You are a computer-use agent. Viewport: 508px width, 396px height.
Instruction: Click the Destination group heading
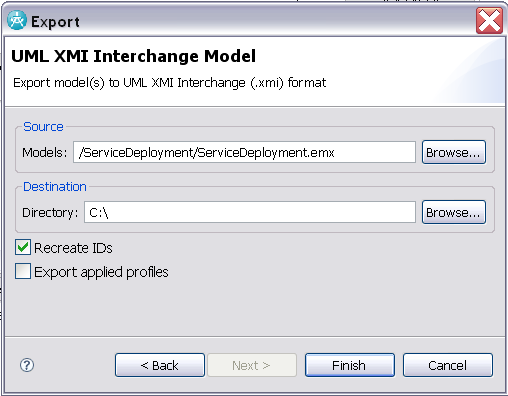click(x=55, y=187)
